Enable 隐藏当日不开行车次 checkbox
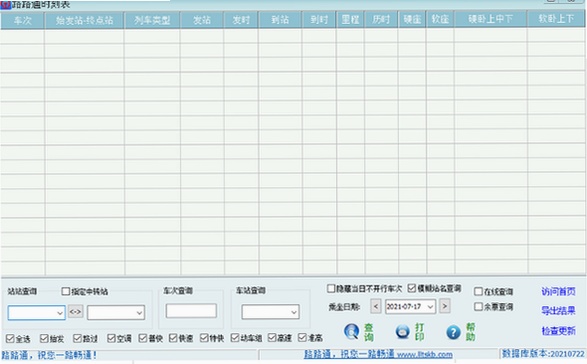 (331, 289)
